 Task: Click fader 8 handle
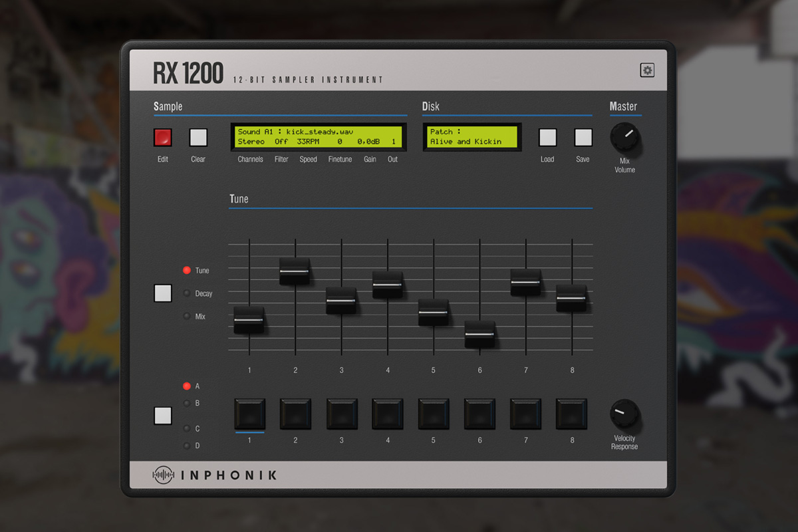tap(572, 298)
